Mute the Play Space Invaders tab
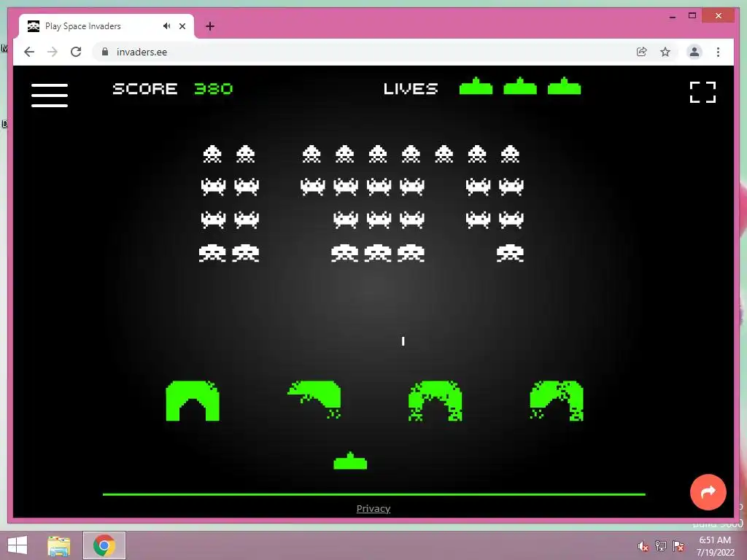The image size is (747, 560). click(166, 26)
